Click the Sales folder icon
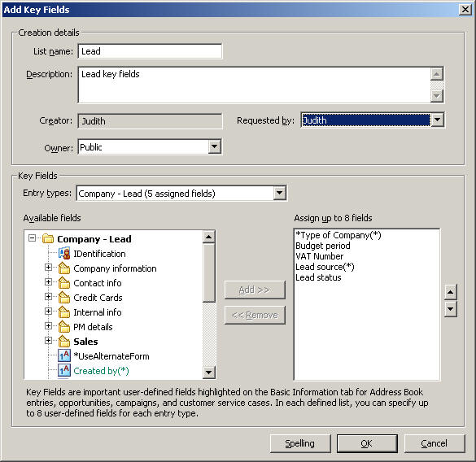This screenshot has width=476, height=462. click(x=64, y=341)
